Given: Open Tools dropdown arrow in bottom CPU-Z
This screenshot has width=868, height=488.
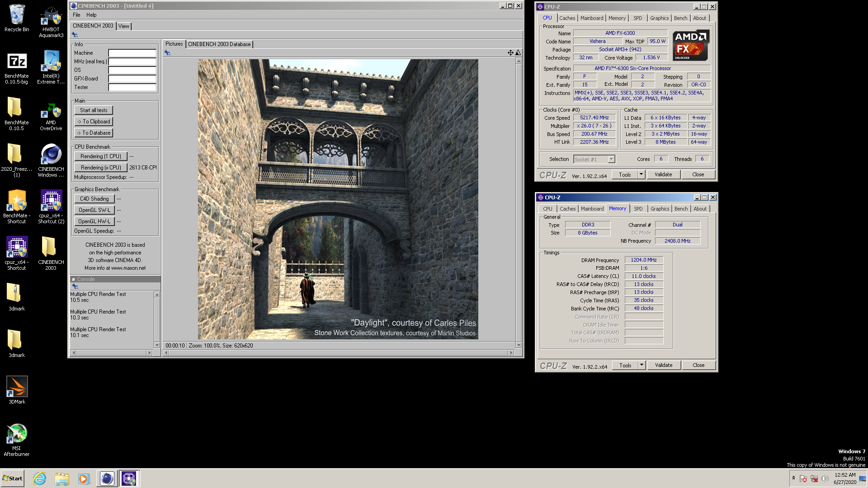Looking at the screenshot, I should pos(642,365).
